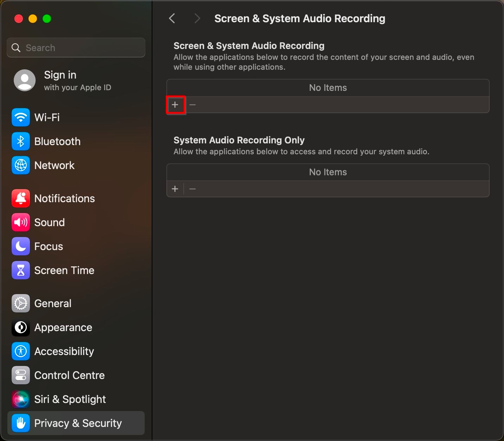Click minus under System Audio Recording Only
The image size is (504, 441).
193,189
